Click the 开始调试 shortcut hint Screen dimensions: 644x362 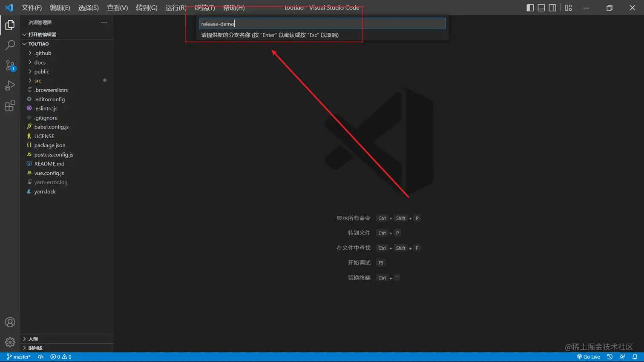(x=367, y=263)
